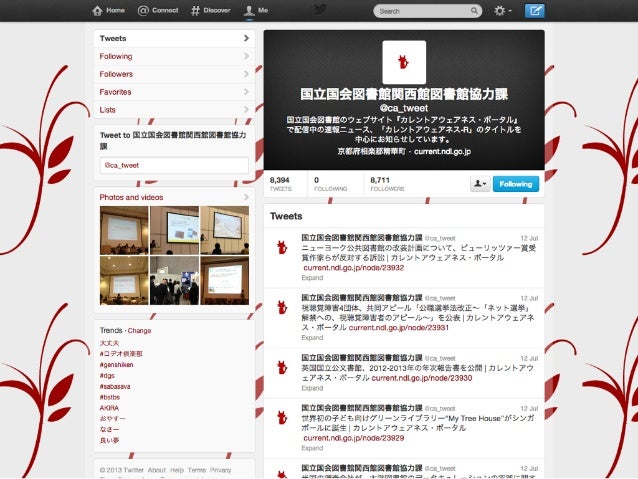Image resolution: width=638 pixels, height=479 pixels.
Task: Open Favorites in sidebar
Action: 174,92
